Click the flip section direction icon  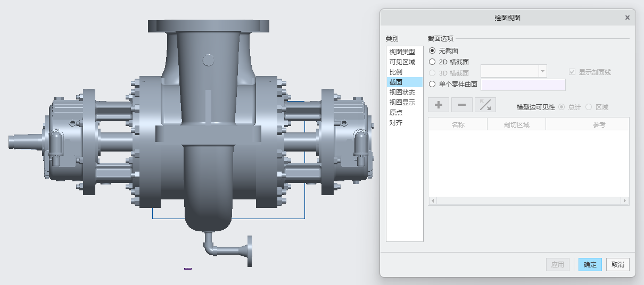[485, 105]
